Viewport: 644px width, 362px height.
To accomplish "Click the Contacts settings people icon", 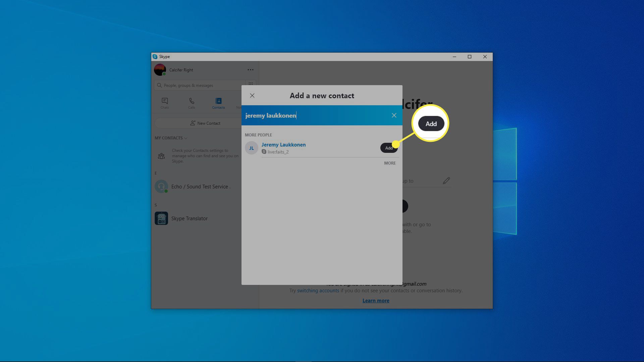I will 161,156.
